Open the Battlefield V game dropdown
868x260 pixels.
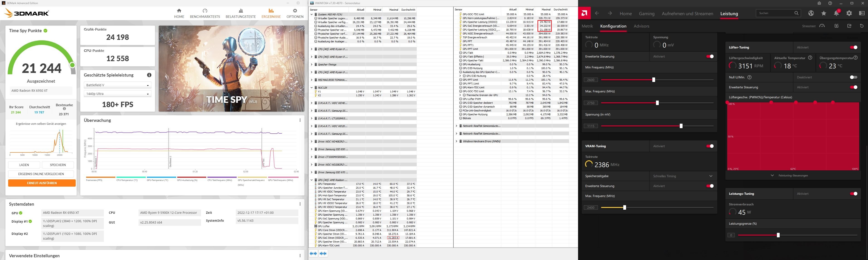117,85
